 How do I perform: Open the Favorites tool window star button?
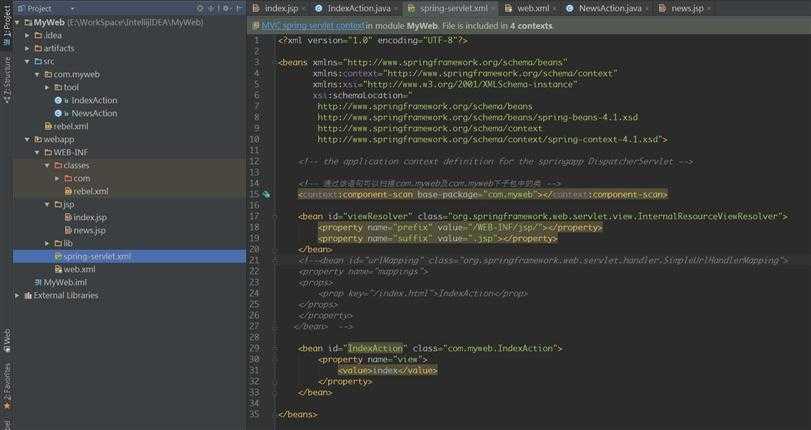point(7,405)
